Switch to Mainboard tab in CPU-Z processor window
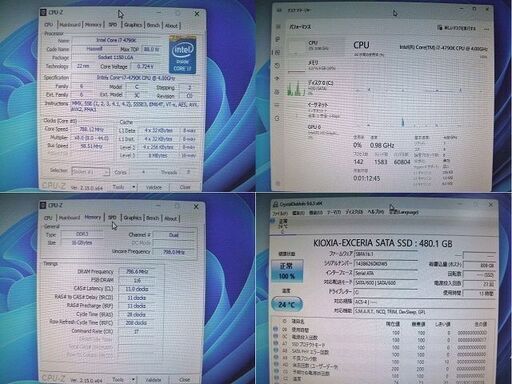 pos(70,25)
